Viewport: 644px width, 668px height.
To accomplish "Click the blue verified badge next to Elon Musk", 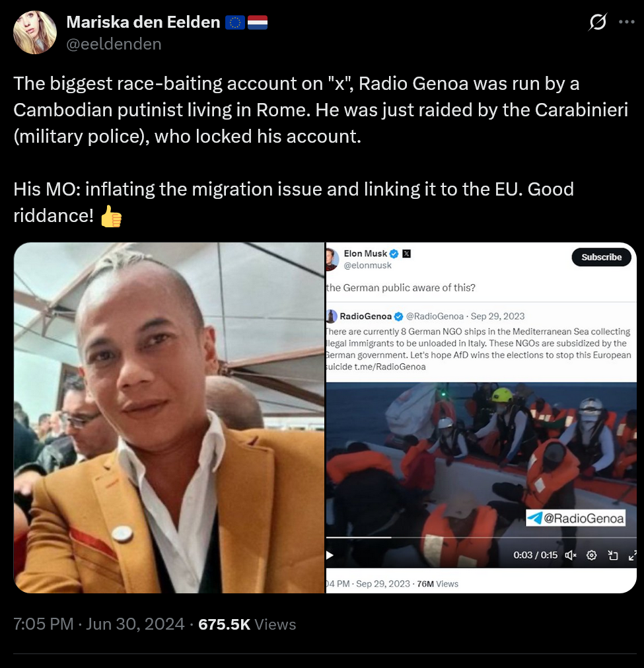I will click(394, 254).
